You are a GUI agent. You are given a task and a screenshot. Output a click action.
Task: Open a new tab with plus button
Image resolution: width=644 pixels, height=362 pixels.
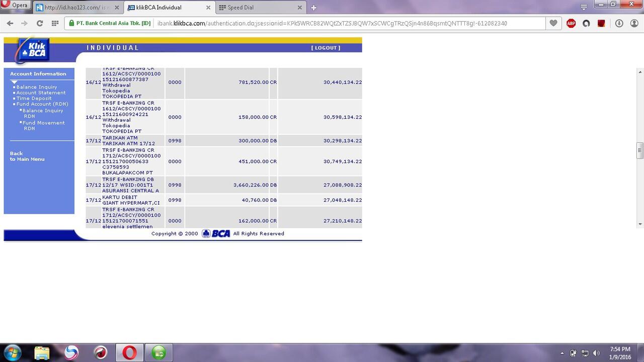pyautogui.click(x=313, y=8)
